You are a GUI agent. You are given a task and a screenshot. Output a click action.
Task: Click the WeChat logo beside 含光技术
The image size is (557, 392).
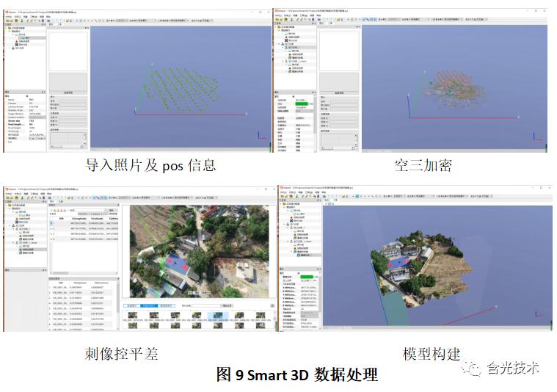(x=476, y=368)
